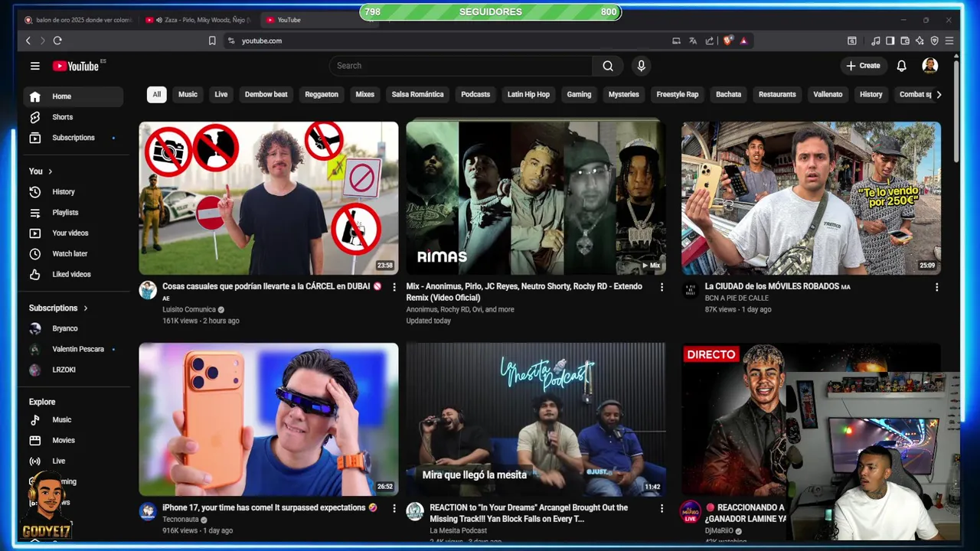Click the page vertical scrollbar

coord(956,111)
